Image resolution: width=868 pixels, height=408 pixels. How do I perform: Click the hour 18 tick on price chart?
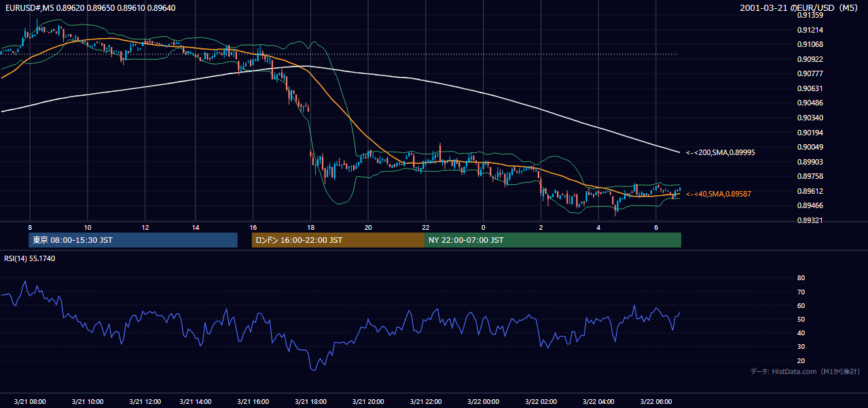[x=310, y=226]
